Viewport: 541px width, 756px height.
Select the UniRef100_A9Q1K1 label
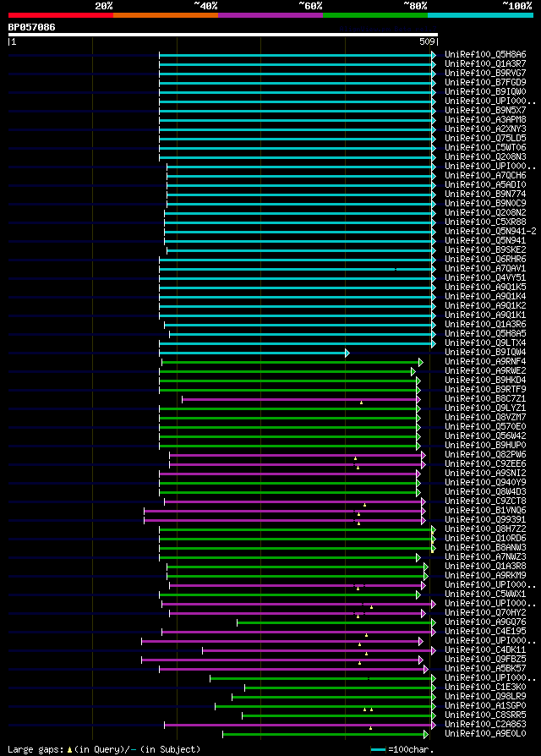tap(485, 315)
